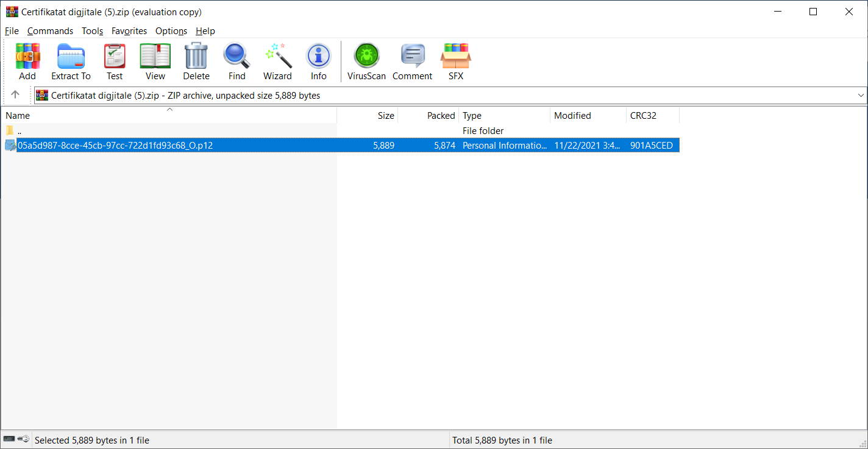This screenshot has width=868, height=449.
Task: Sort by the Size column header
Action: [368, 115]
